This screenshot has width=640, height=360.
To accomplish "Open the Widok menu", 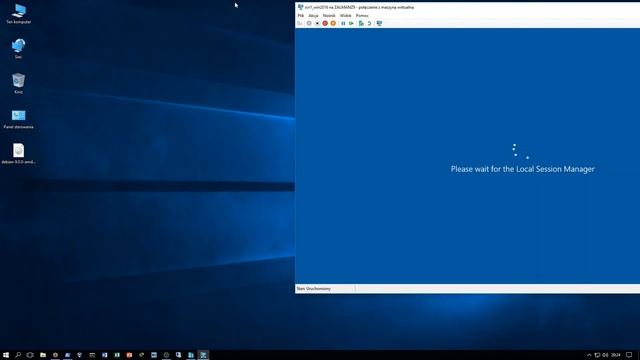I will pos(345,16).
